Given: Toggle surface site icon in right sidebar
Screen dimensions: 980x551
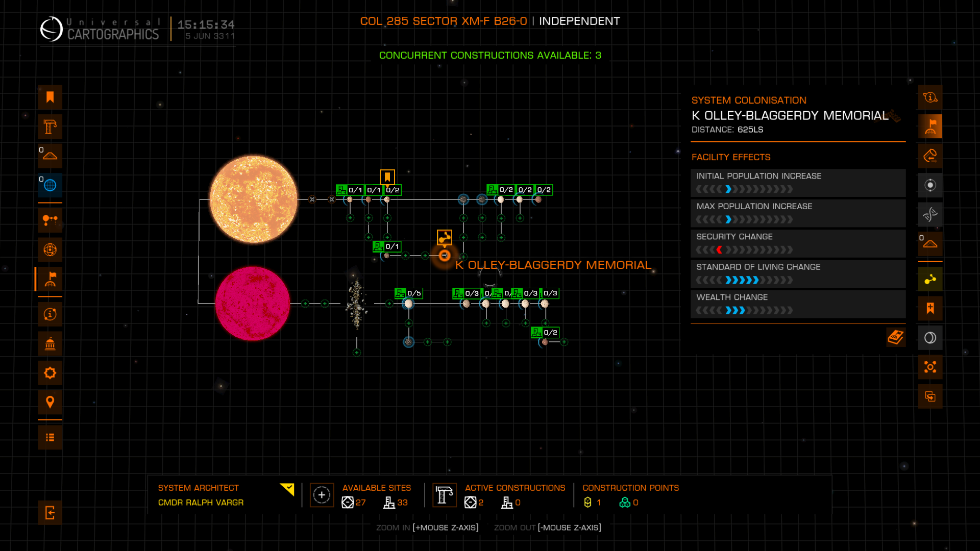Looking at the screenshot, I should pyautogui.click(x=930, y=244).
